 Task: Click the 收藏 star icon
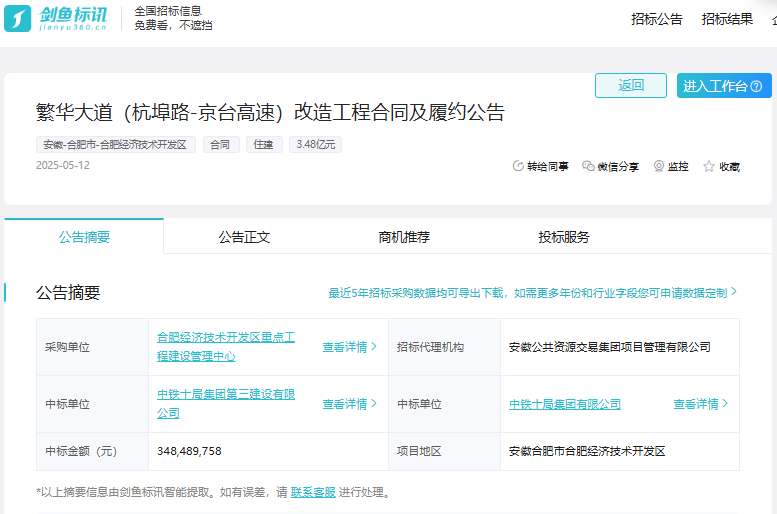click(709, 166)
